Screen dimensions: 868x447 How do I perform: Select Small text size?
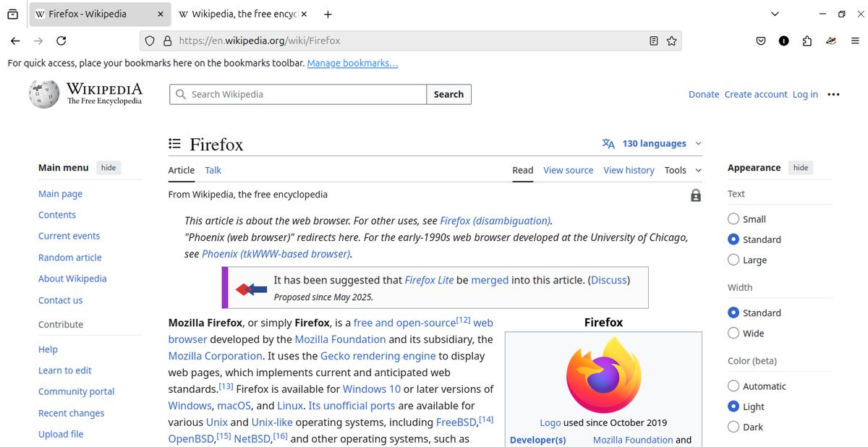click(733, 219)
